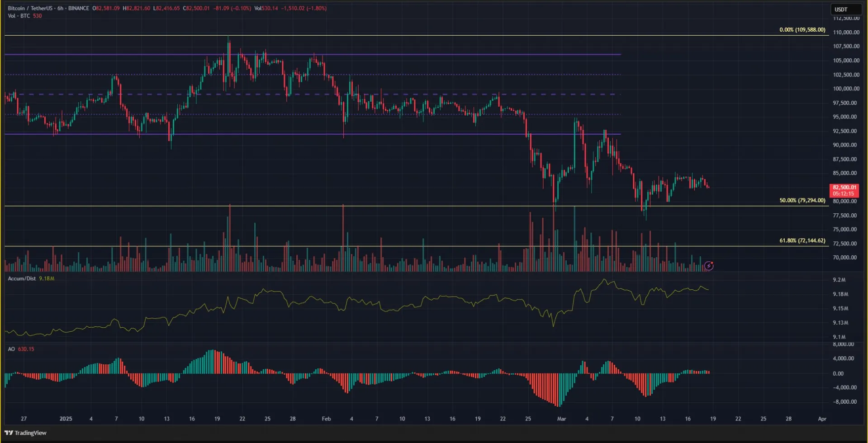Click the 97,500.00 price axis label
The image size is (868, 443).
coord(845,103)
